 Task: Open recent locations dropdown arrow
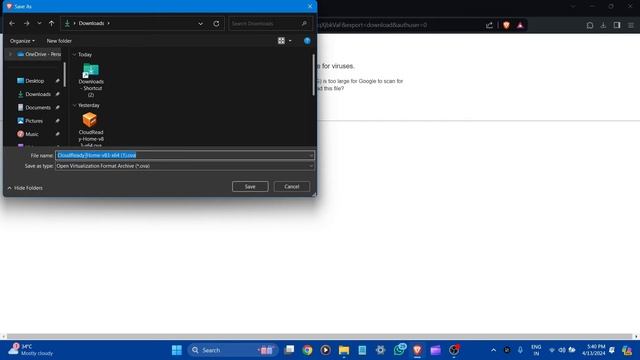[39, 24]
